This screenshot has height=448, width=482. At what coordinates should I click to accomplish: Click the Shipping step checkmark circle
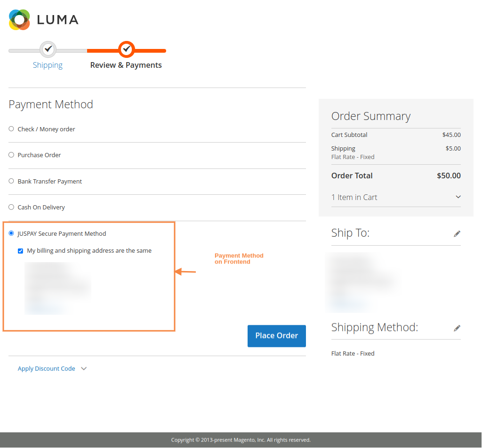coord(48,49)
